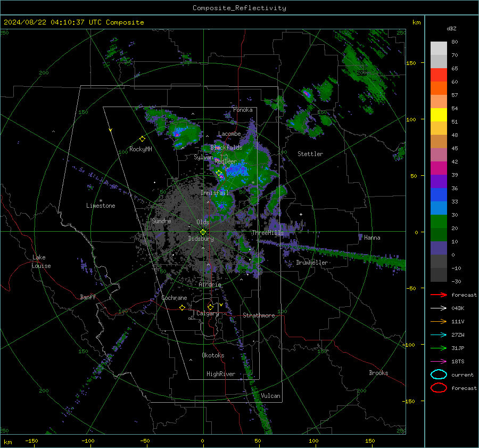Click the cyan current ellipse icon
This screenshot has width=479, height=448.
[x=439, y=374]
